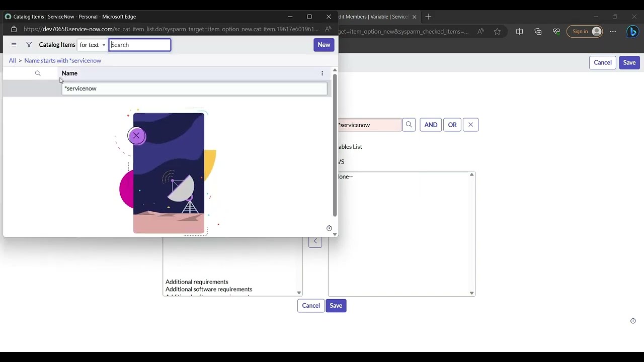Select 'Additional requirements' in available list
The image size is (644, 362).
(x=197, y=282)
